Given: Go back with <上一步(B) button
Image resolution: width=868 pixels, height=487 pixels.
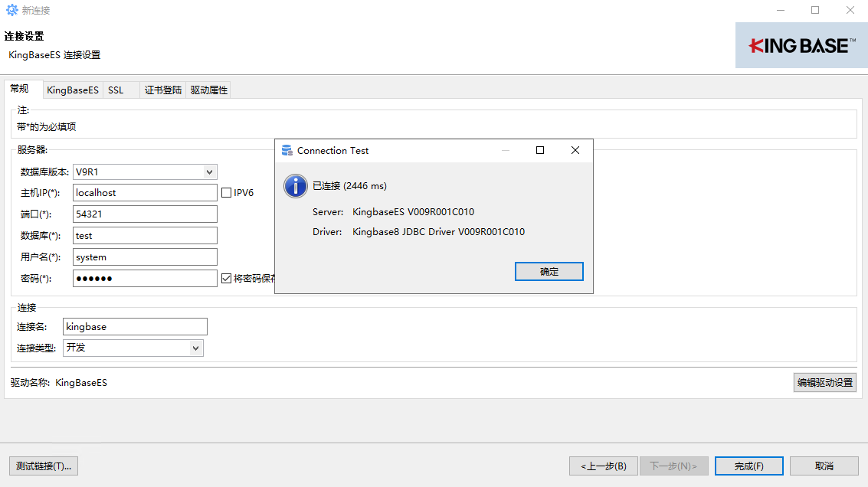Looking at the screenshot, I should point(604,466).
